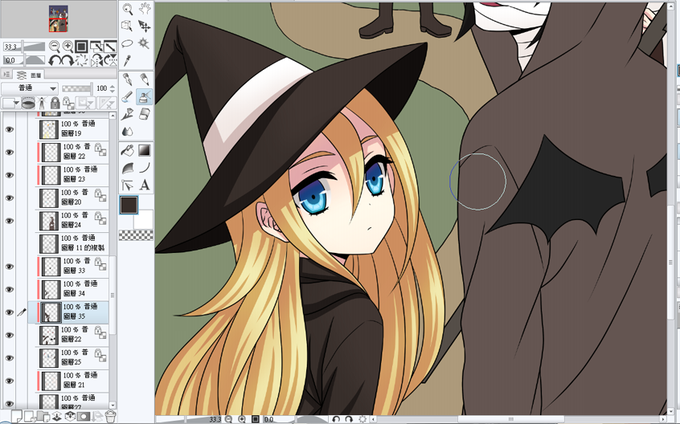
Task: Select the Magic wand auto-select tool
Action: pyautogui.click(x=144, y=43)
